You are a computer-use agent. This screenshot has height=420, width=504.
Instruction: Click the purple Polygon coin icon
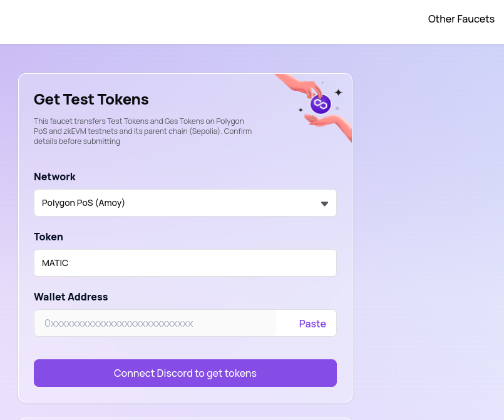321,104
